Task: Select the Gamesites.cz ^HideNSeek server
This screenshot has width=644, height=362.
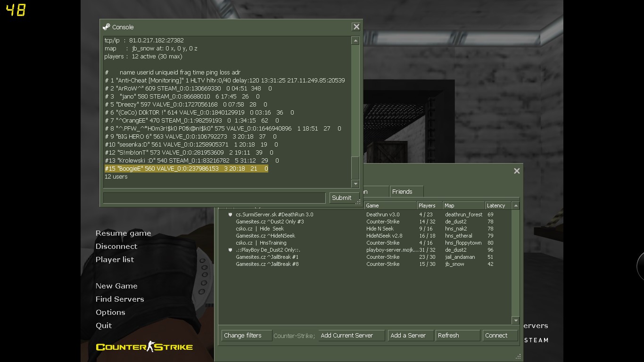Action: click(365, 236)
